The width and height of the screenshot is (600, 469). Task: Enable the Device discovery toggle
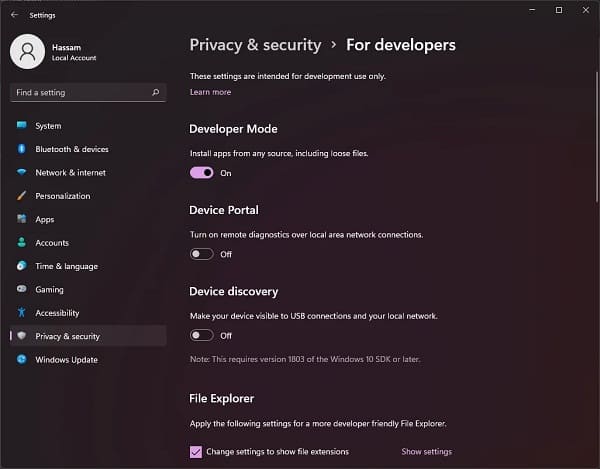coord(201,336)
